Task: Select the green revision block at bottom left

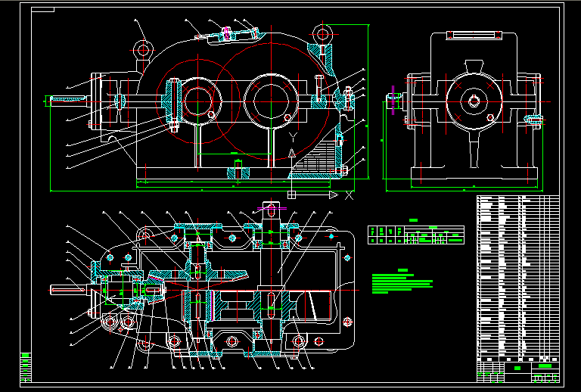Action: [26, 368]
